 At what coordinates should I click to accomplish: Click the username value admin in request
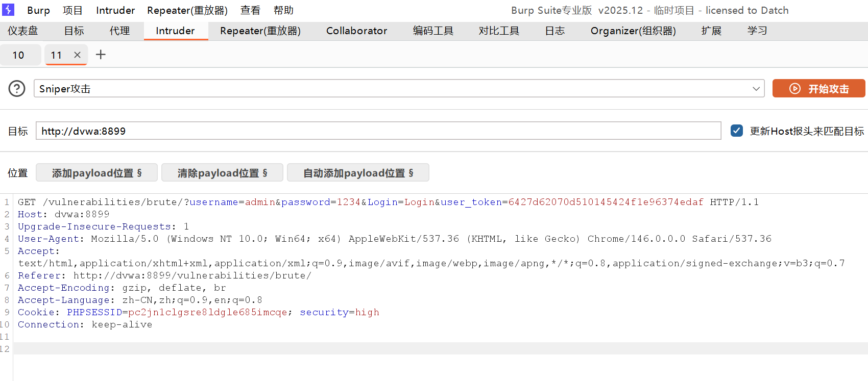[260, 202]
